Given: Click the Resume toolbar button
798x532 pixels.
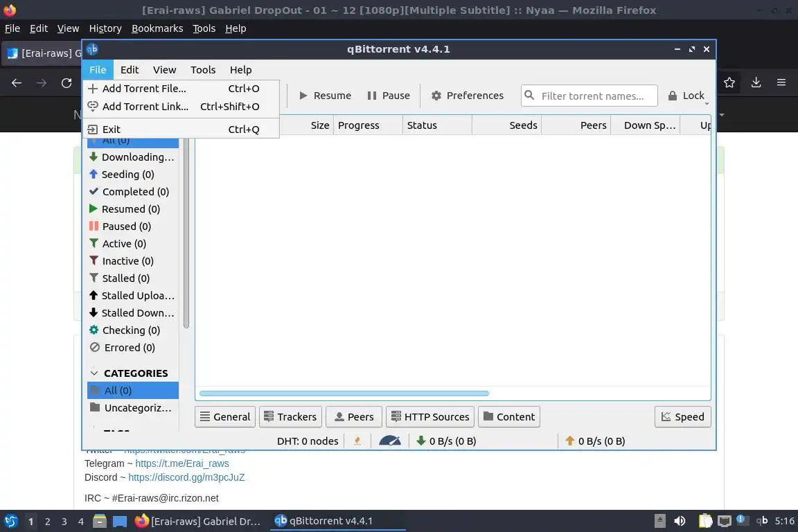Looking at the screenshot, I should (325, 96).
